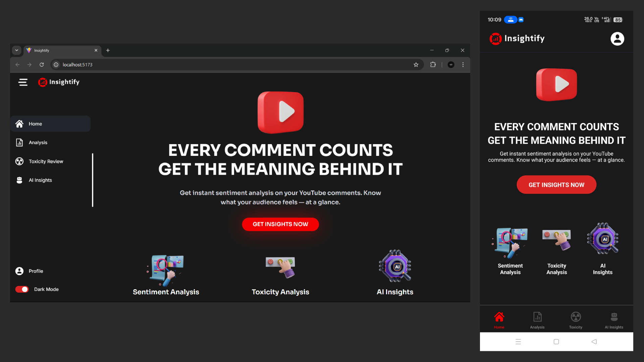Tap the Toxicity icon in mobile bottom bar
This screenshot has width=644, height=362.
576,317
